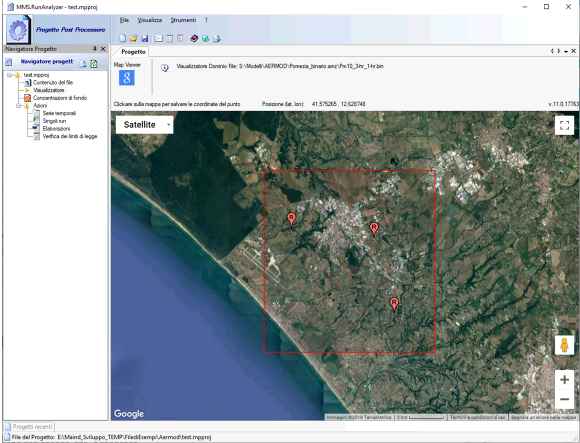The image size is (580, 443).
Task: Zoom out the map with minus button
Action: (x=564, y=399)
